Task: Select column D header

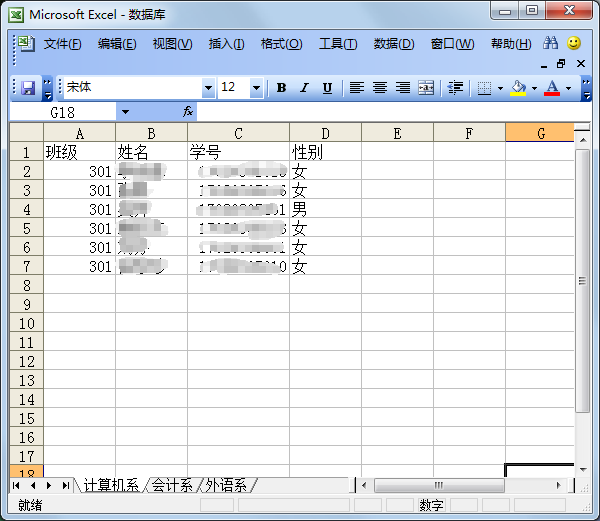Action: click(x=325, y=133)
